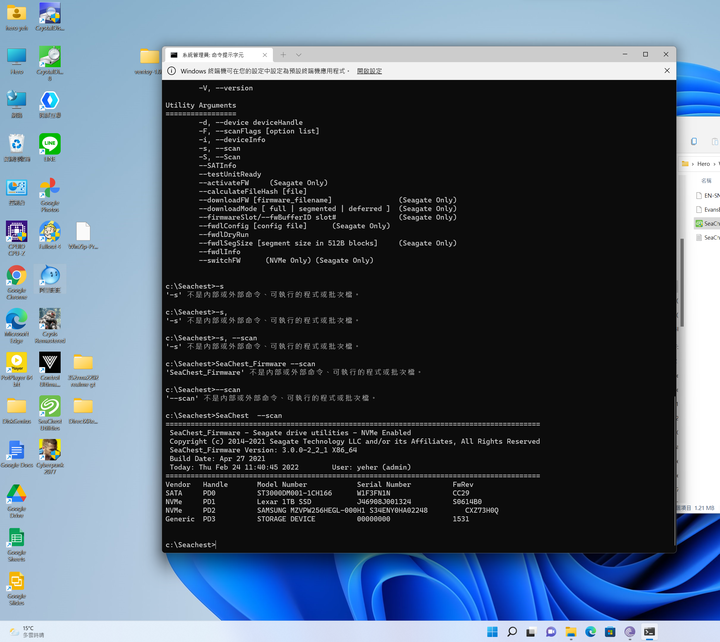Click 'ST3000DM001-1CH166' model number text
The height and width of the screenshot is (642, 720).
tap(294, 493)
